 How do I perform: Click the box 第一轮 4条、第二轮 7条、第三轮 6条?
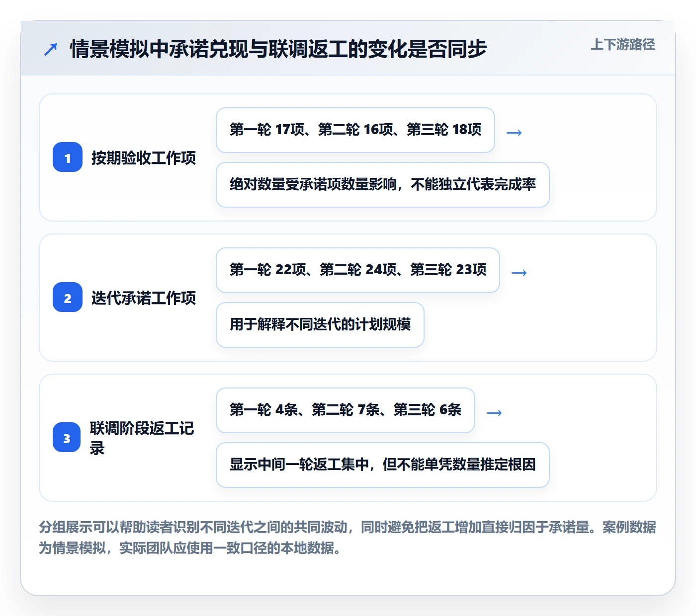346,410
